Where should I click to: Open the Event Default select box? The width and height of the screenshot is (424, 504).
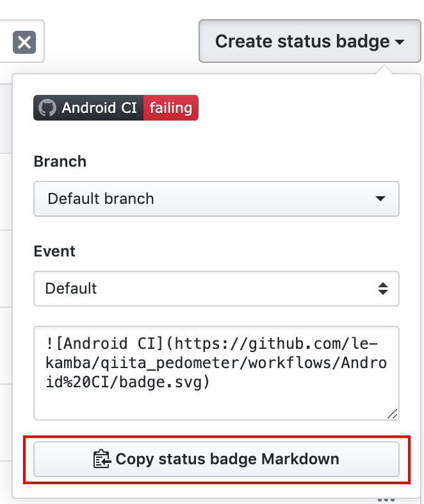[216, 289]
